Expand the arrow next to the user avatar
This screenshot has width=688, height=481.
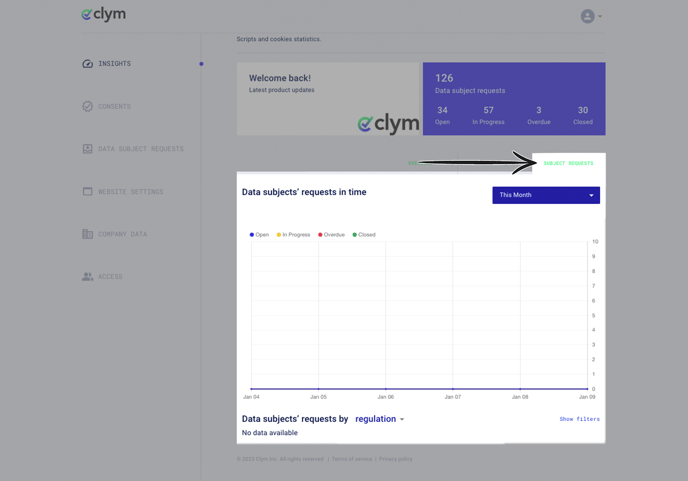click(x=600, y=17)
